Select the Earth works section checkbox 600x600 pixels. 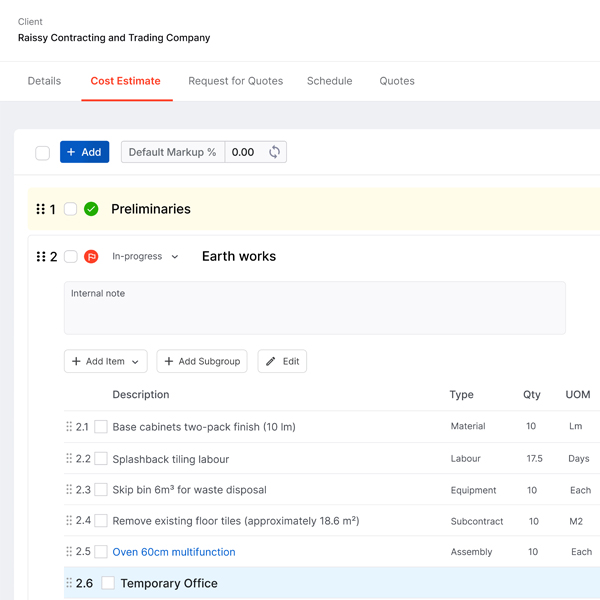(70, 257)
